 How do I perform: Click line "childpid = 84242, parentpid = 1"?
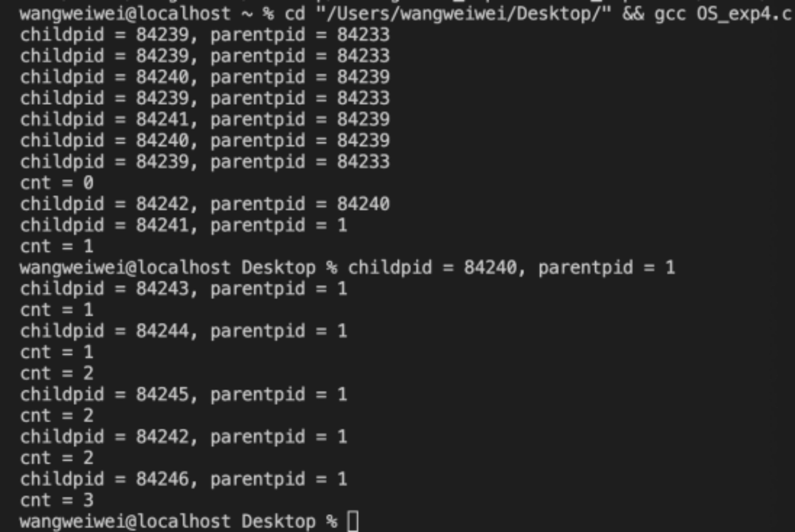pos(183,437)
